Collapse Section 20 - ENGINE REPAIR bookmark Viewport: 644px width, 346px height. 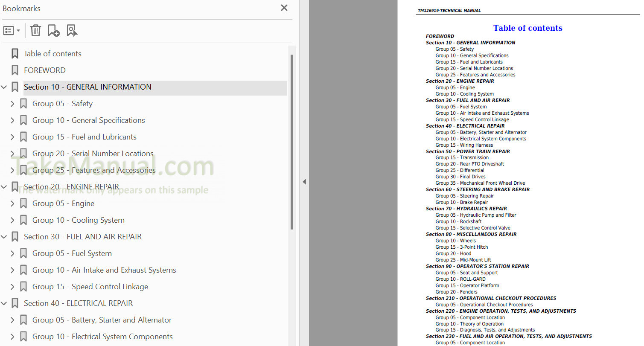[x=4, y=187]
